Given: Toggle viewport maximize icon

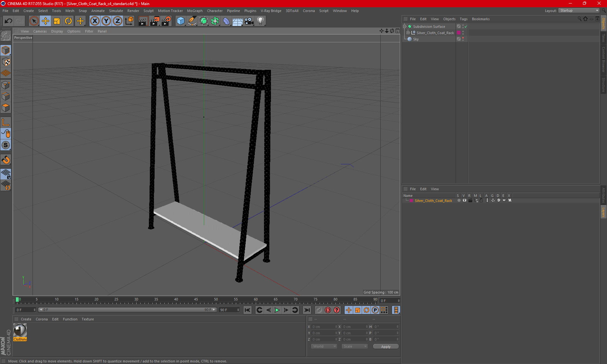Looking at the screenshot, I should point(397,31).
